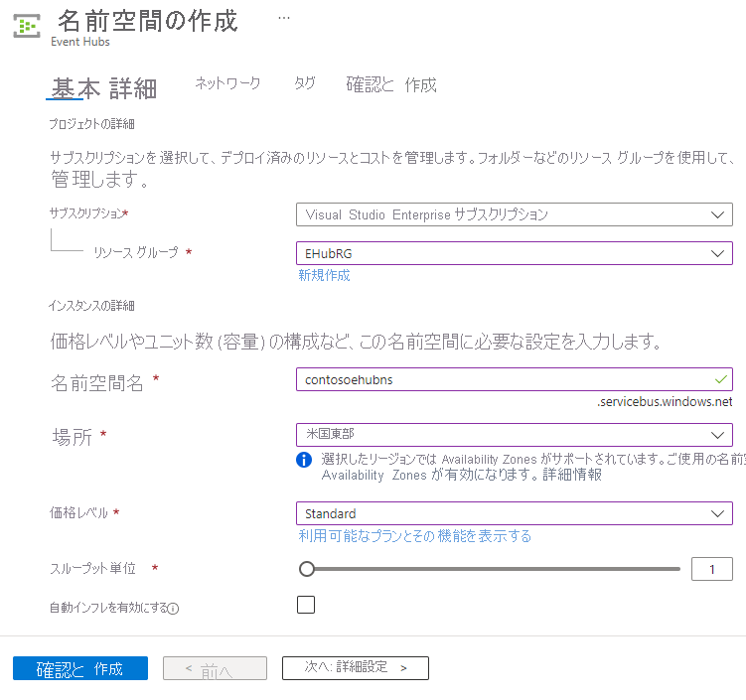746x700 pixels.
Task: Click the blue 確認と作成 button
Action: click(x=80, y=668)
